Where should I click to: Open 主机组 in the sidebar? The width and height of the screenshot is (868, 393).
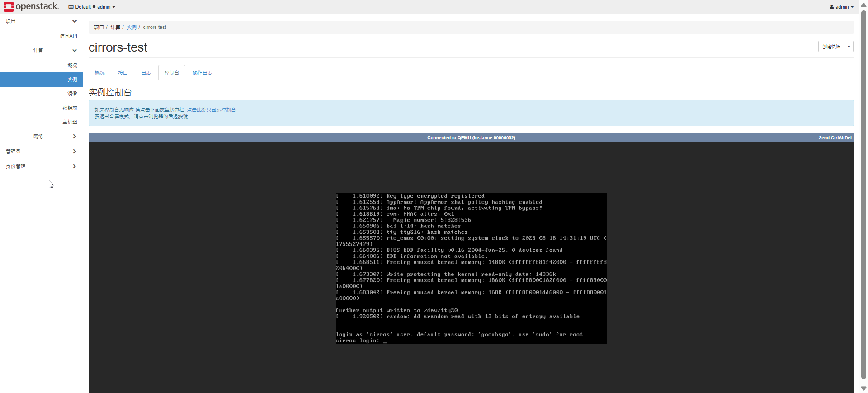click(70, 122)
